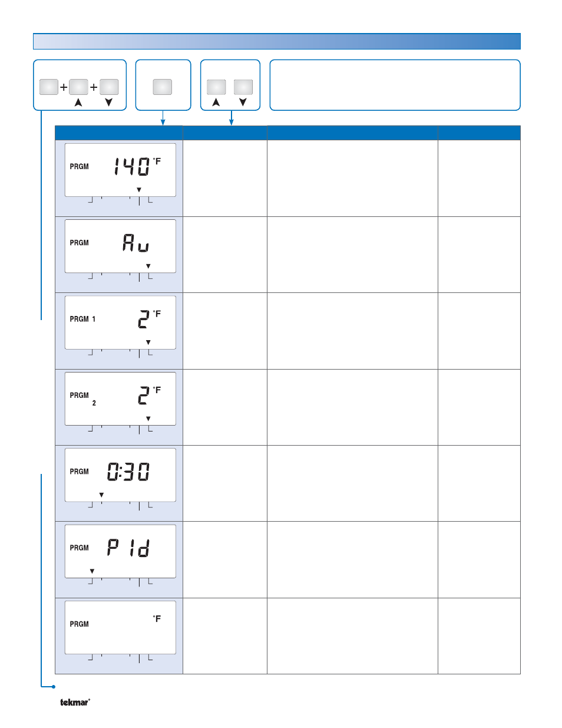Click the up-arrow button in the two-button box
562x728 pixels.
(216, 87)
